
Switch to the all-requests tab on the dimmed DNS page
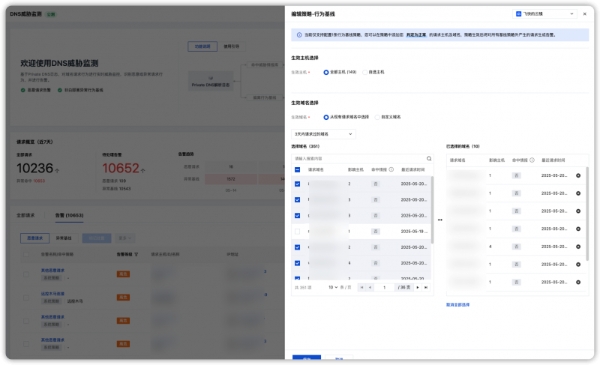click(26, 215)
